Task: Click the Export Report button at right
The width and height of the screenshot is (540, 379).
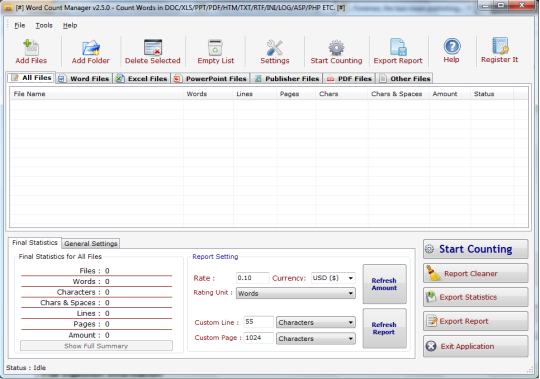Action: 476,321
